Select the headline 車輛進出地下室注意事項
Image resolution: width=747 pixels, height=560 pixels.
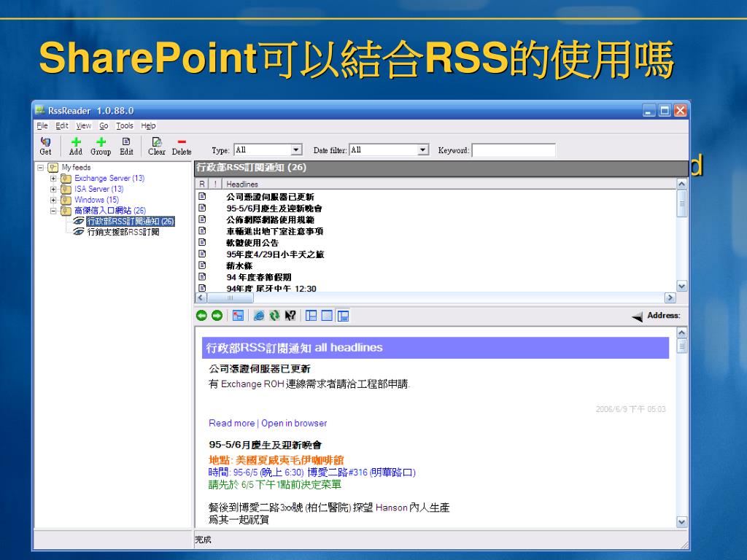click(275, 231)
